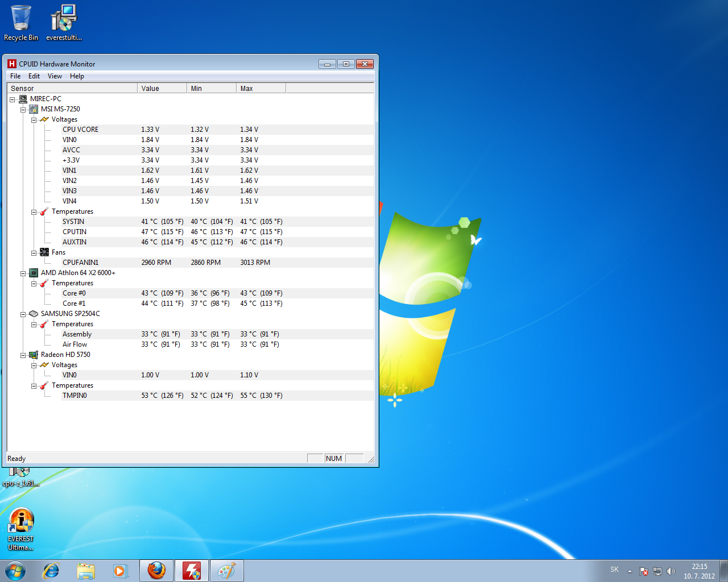The width and height of the screenshot is (728, 582).
Task: Select the AVCC voltage row
Action: 218,150
